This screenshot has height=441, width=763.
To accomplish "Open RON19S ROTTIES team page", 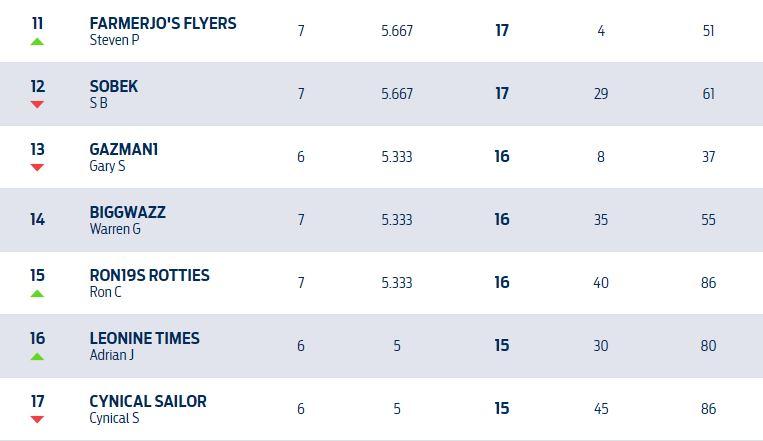I will coord(150,275).
